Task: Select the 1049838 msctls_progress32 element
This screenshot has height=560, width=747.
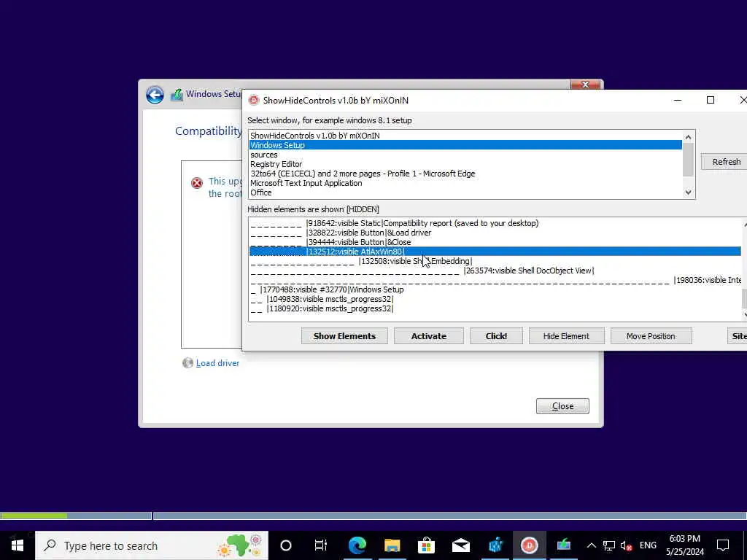Action: [x=495, y=299]
